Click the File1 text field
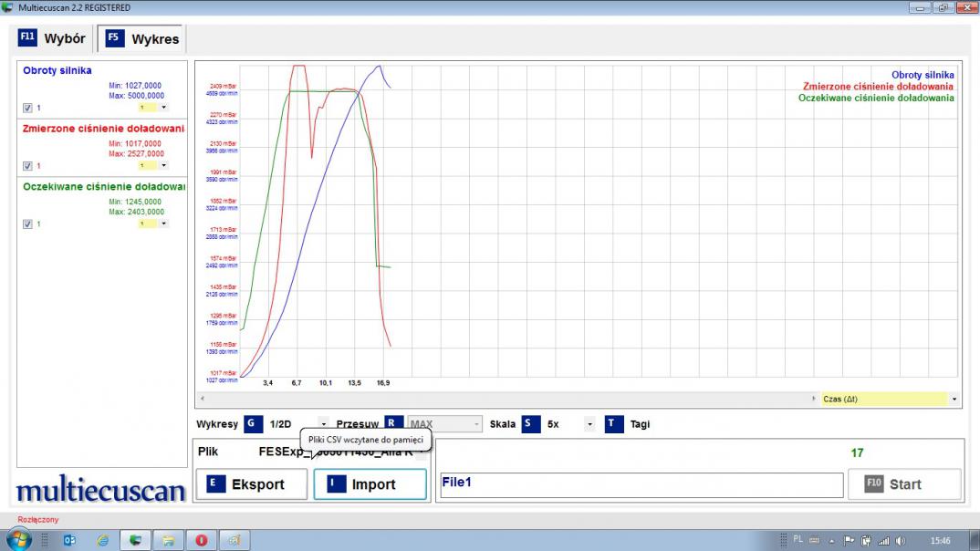The height and width of the screenshot is (551, 980). click(x=640, y=484)
